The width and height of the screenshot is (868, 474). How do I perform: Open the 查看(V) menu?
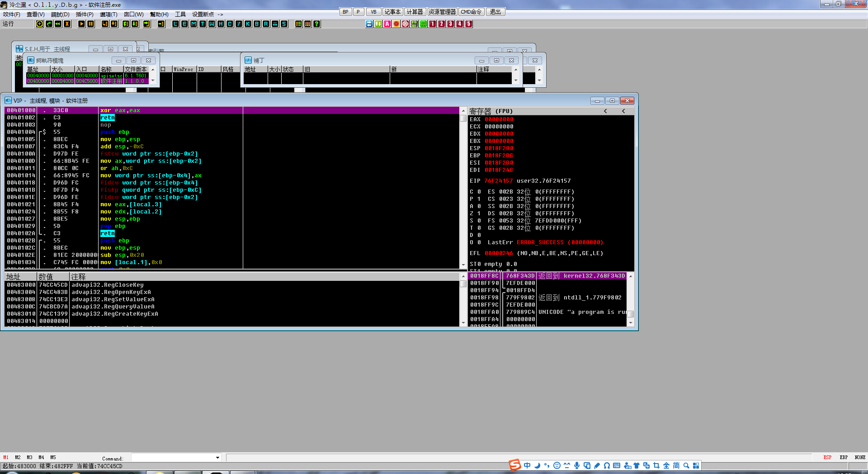(x=35, y=14)
